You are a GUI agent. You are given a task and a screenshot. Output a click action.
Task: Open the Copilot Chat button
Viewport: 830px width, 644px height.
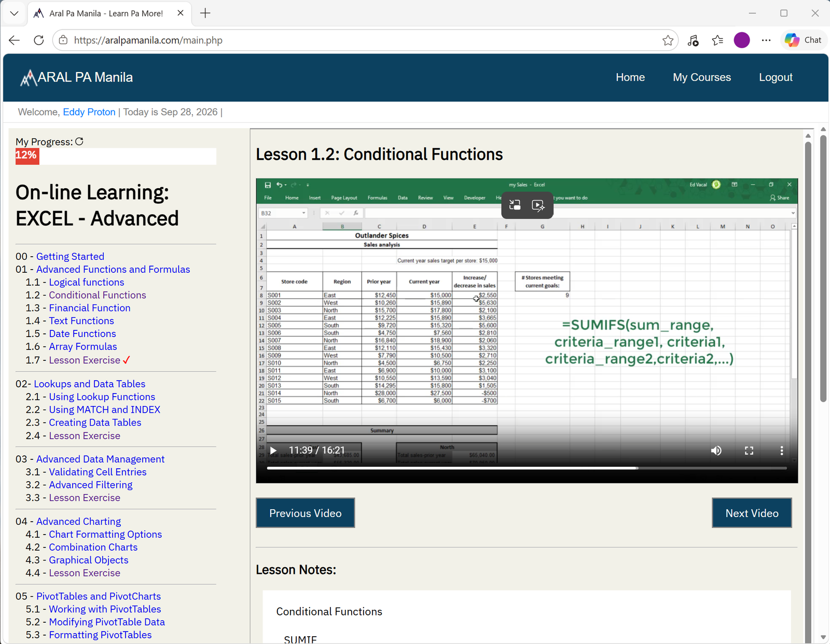(803, 40)
